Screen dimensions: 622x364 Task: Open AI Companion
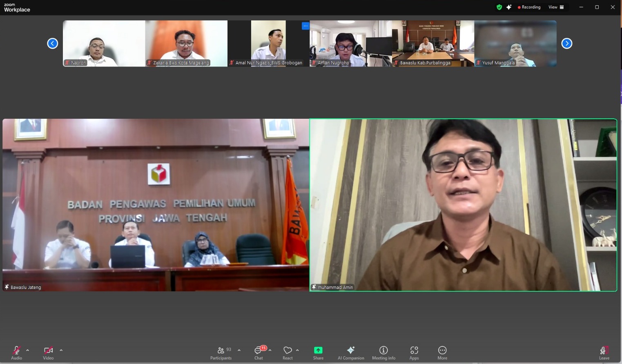(350, 353)
